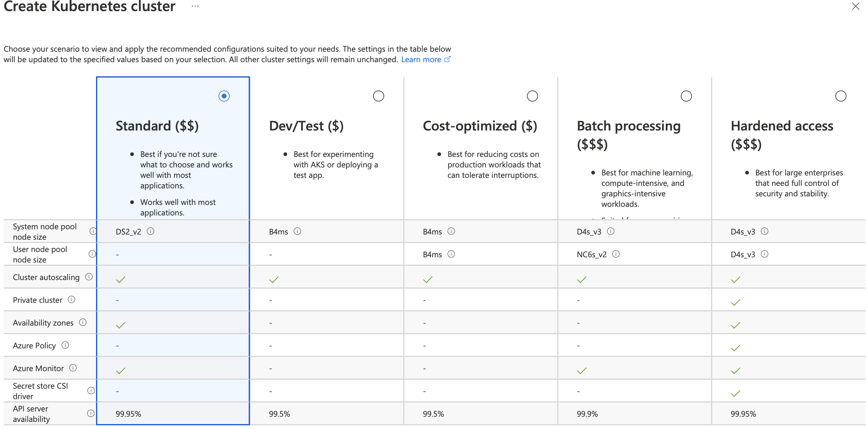The image size is (868, 429).
Task: Select the Dev/Test ($) radio button
Action: click(x=378, y=96)
